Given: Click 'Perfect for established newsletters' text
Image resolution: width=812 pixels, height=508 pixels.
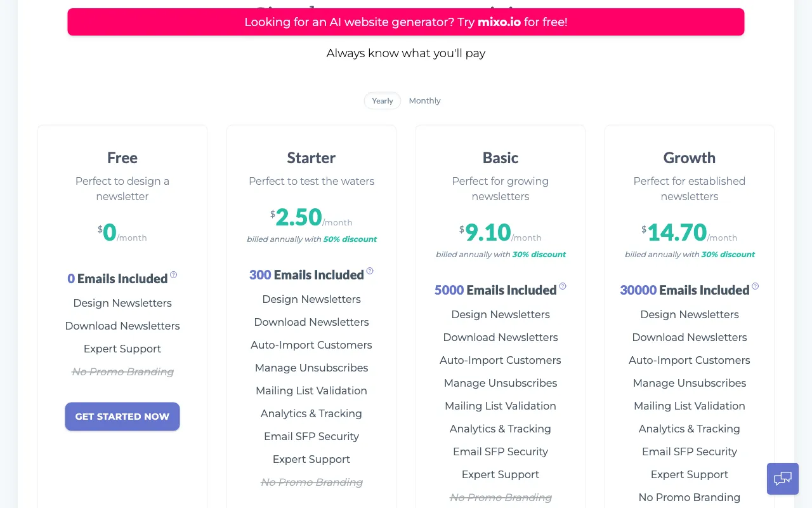Looking at the screenshot, I should 690,189.
